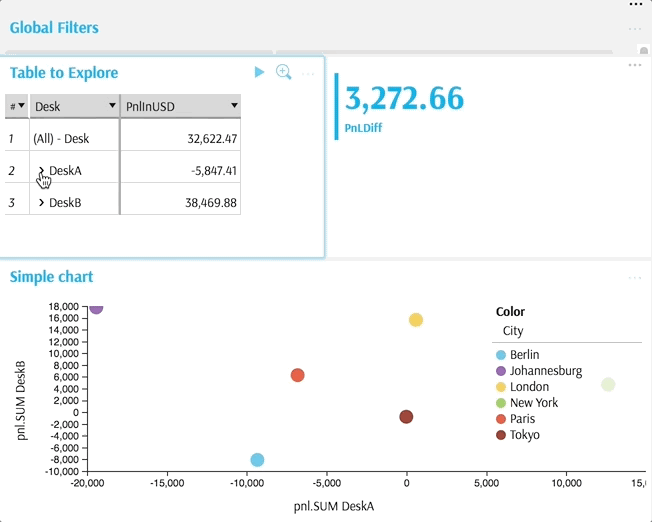Click the London legend color swatch

pyautogui.click(x=501, y=387)
